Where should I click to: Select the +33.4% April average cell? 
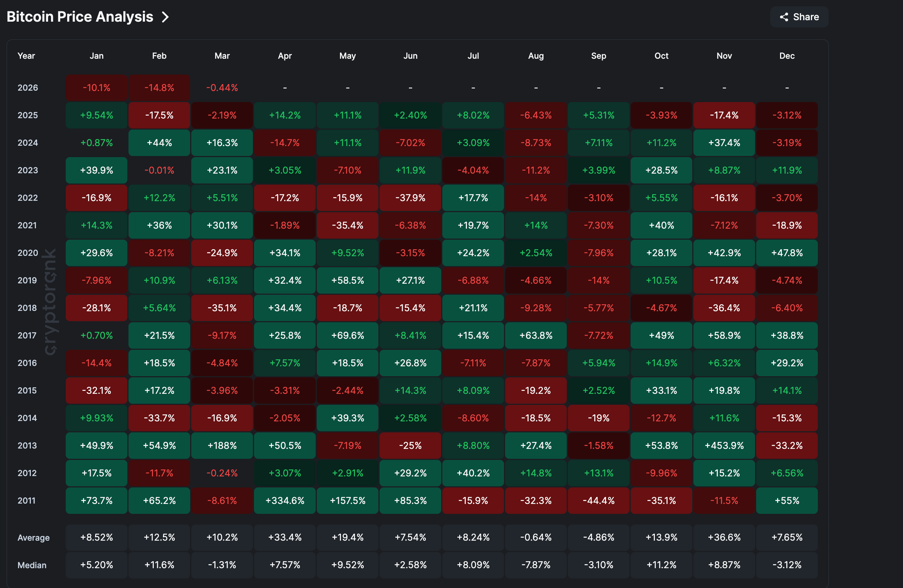pos(284,538)
